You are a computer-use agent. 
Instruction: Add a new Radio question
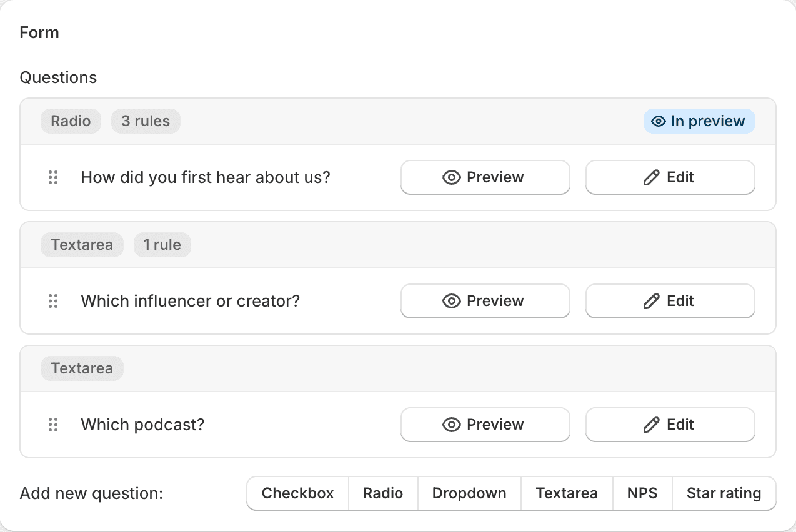tap(383, 493)
